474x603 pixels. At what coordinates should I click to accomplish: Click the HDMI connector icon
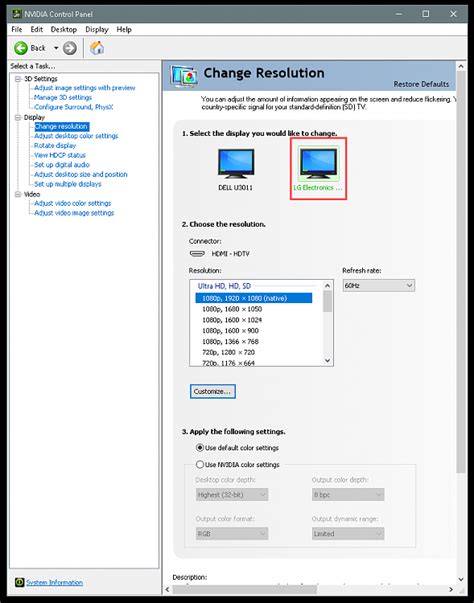(x=197, y=254)
